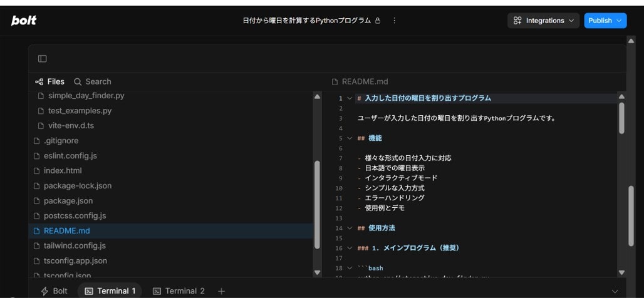The width and height of the screenshot is (644, 298).
Task: Open the Integrations dropdown
Action: point(543,21)
